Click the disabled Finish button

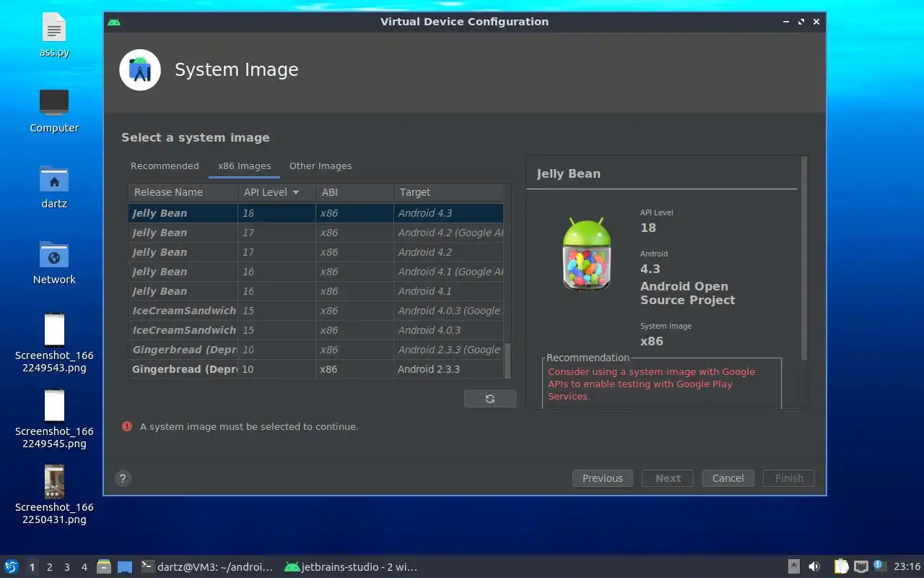(x=789, y=478)
